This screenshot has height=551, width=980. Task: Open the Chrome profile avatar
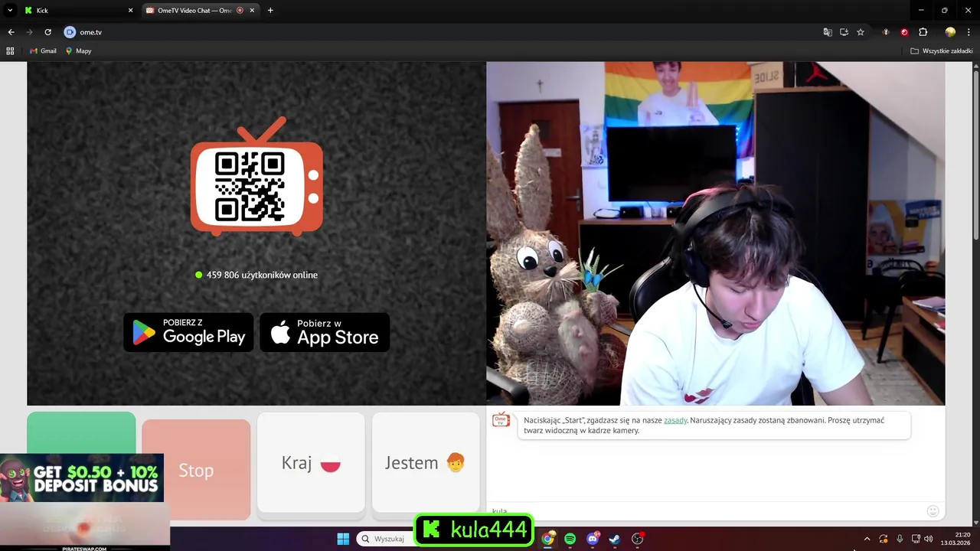point(950,32)
